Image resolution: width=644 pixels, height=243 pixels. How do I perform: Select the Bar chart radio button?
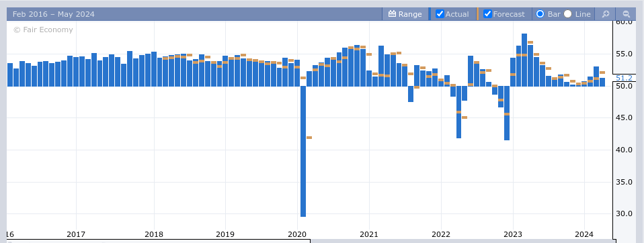[x=540, y=14]
